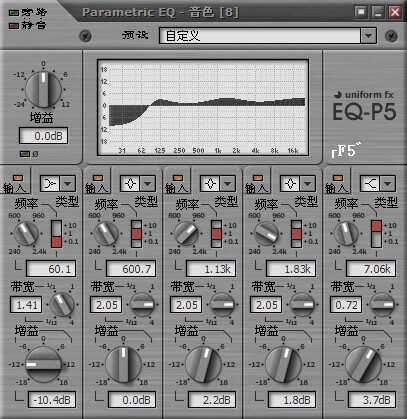407x419 pixels.
Task: Select the 3.7dB gain value field
Action: point(372,400)
